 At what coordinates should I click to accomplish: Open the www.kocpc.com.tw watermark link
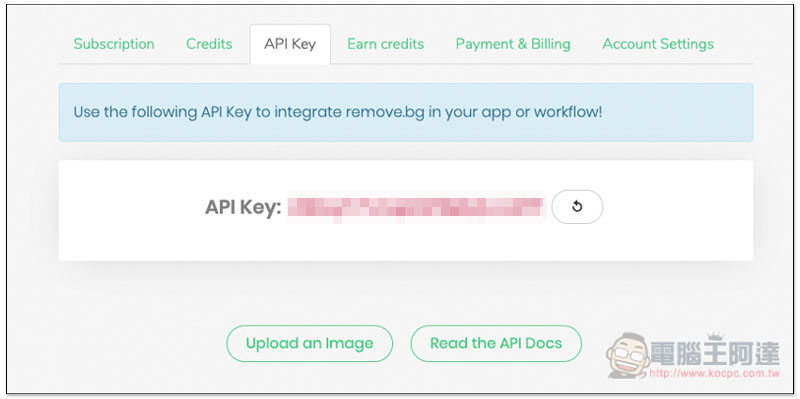click(x=715, y=373)
